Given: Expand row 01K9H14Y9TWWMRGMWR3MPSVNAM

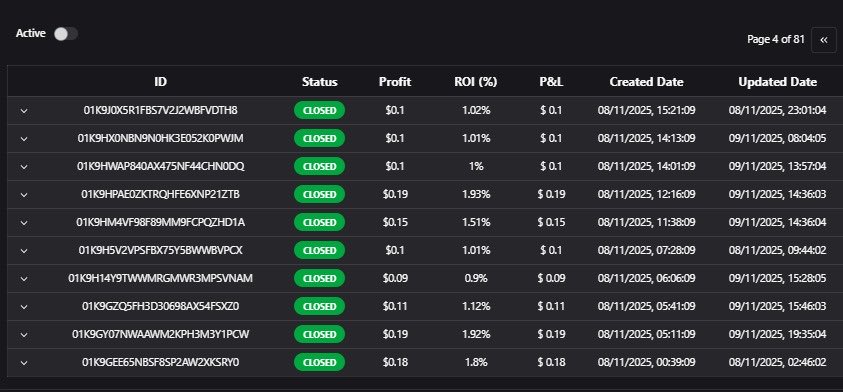Looking at the screenshot, I should coord(24,279).
